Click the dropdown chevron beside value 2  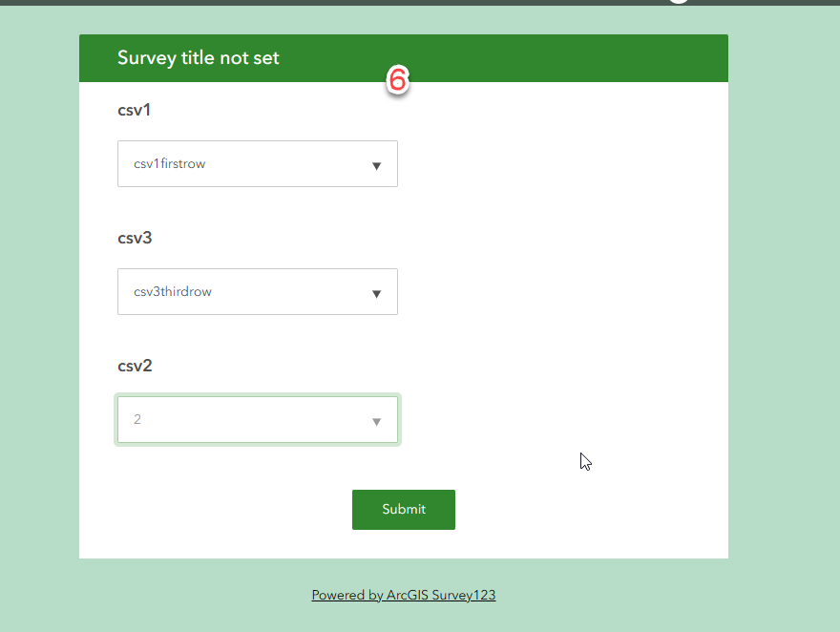tap(376, 419)
